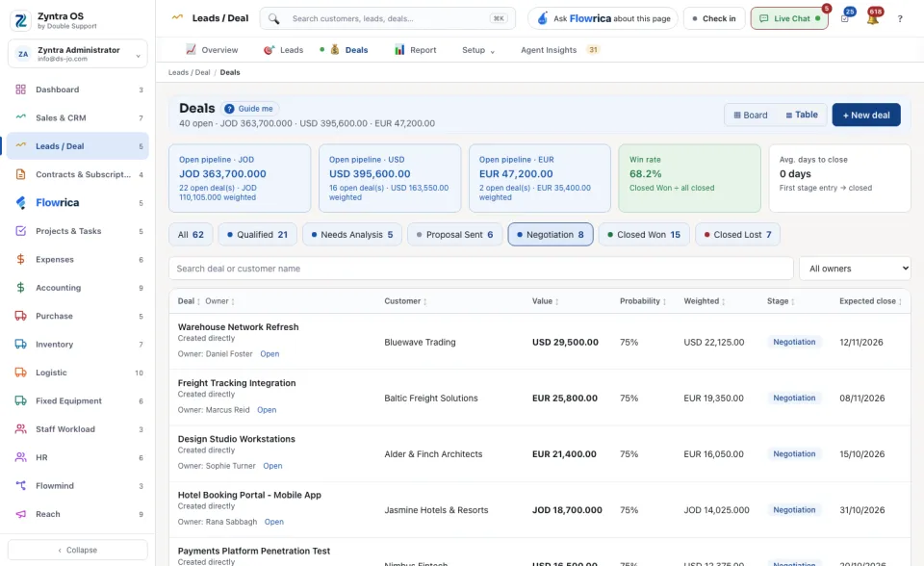This screenshot has width=924, height=566.
Task: Open the Live Chat button
Action: [789, 19]
